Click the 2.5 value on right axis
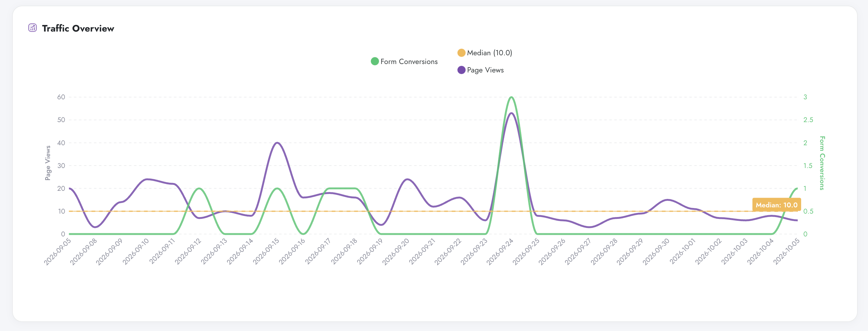Image resolution: width=868 pixels, height=331 pixels. coord(808,120)
